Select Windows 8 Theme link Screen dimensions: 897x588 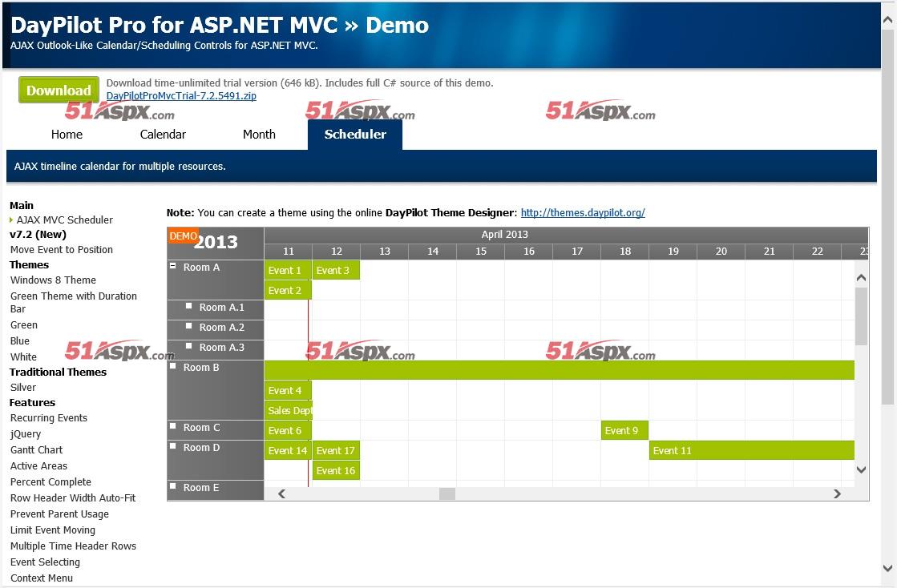(53, 280)
